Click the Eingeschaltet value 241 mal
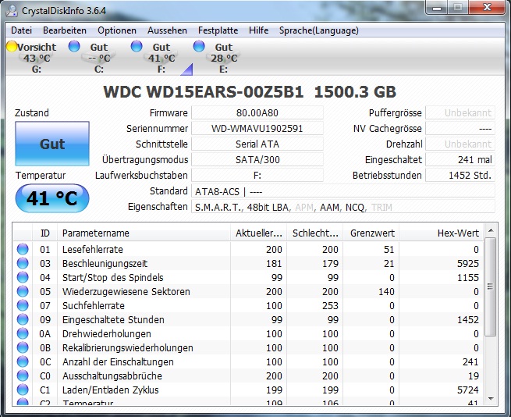This screenshot has width=511, height=420. point(460,159)
